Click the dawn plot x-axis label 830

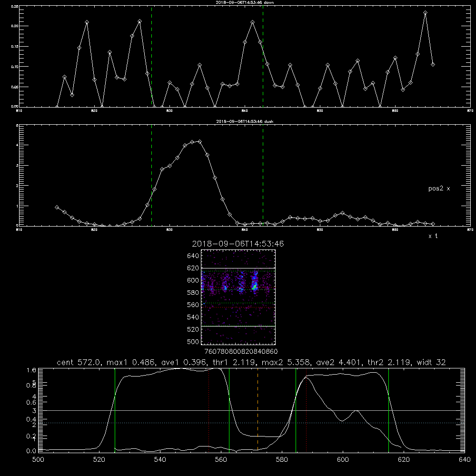pyautogui.click(x=169, y=111)
